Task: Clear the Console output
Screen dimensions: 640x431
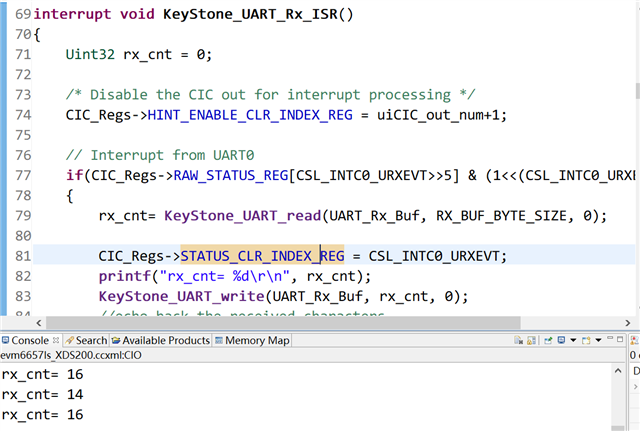Action: [x=518, y=340]
